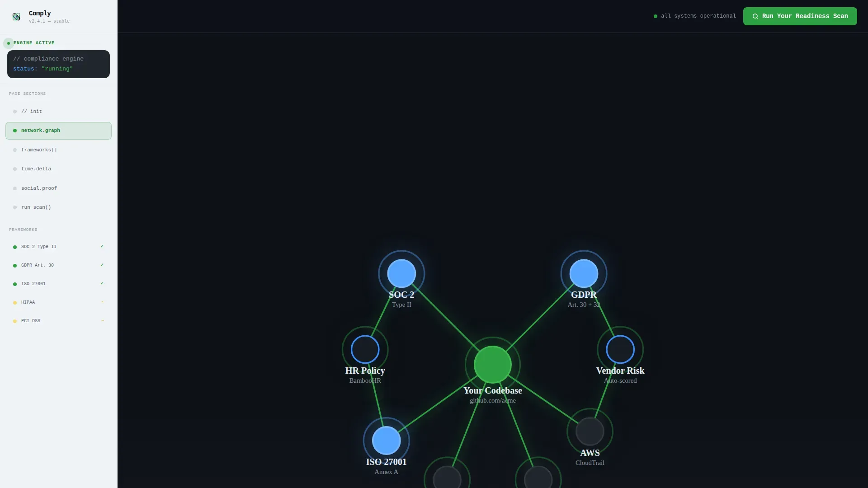Open the run_scan() section

click(x=58, y=207)
